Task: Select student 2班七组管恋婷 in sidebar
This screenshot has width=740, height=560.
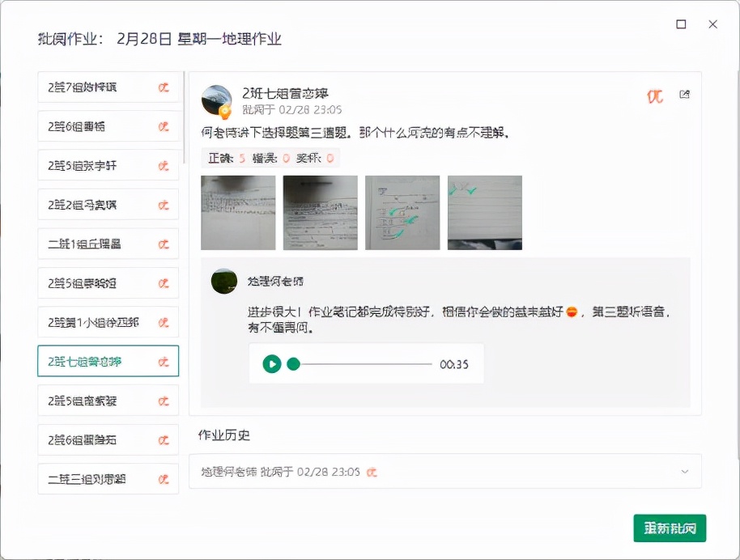Action: point(108,361)
